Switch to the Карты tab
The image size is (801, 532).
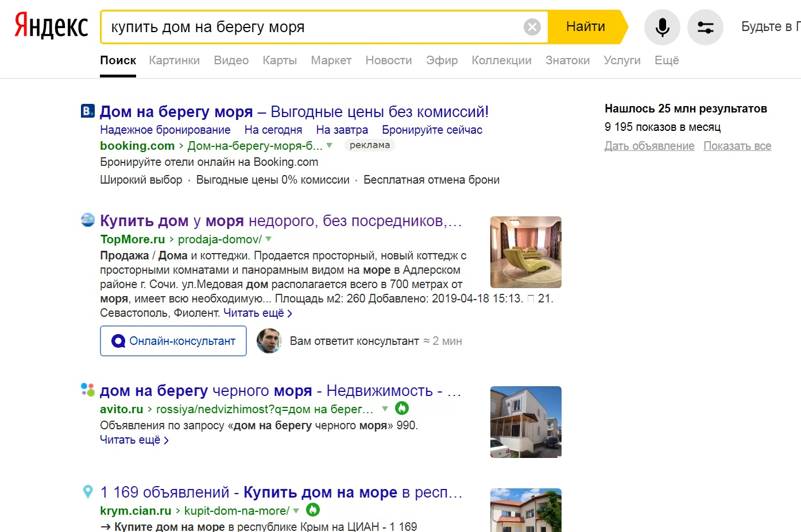280,60
